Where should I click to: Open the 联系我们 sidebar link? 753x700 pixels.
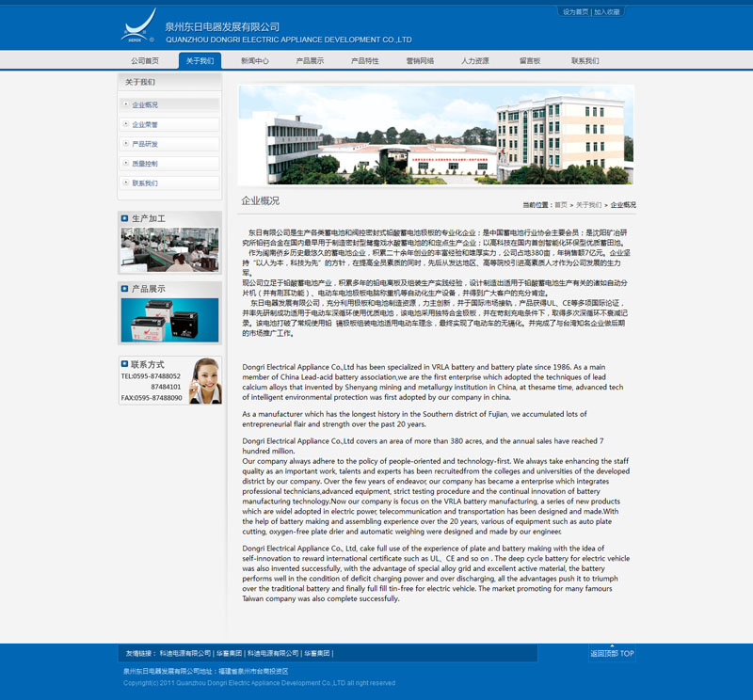[x=145, y=183]
